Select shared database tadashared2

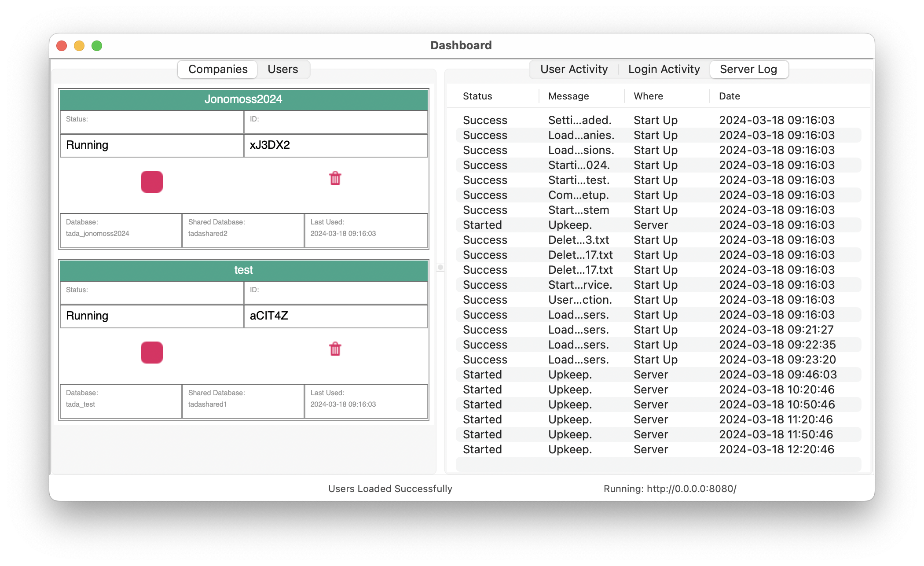(x=208, y=233)
